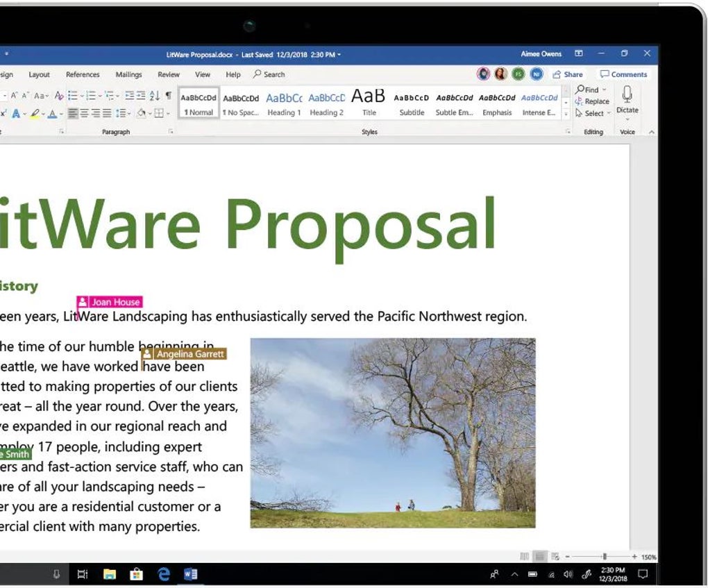Screen dimensions: 708x588
Task: Open the Find dropdown arrow
Action: click(x=605, y=90)
